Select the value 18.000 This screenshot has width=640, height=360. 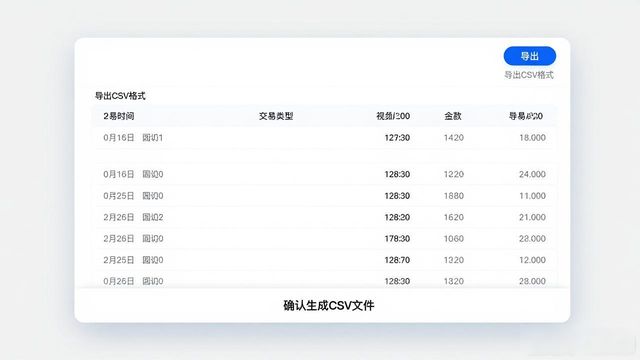coord(532,138)
